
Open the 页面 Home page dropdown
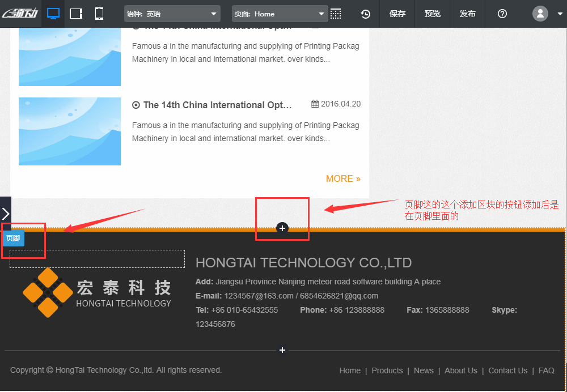(280, 14)
